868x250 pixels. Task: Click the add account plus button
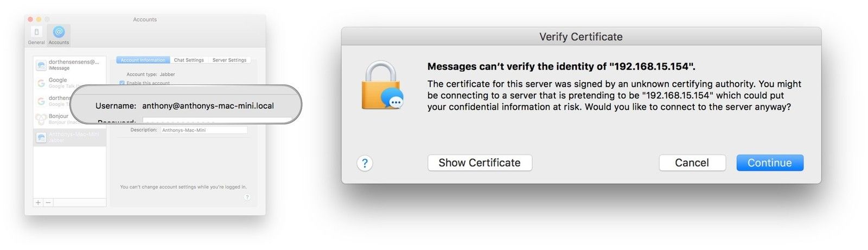(x=38, y=203)
